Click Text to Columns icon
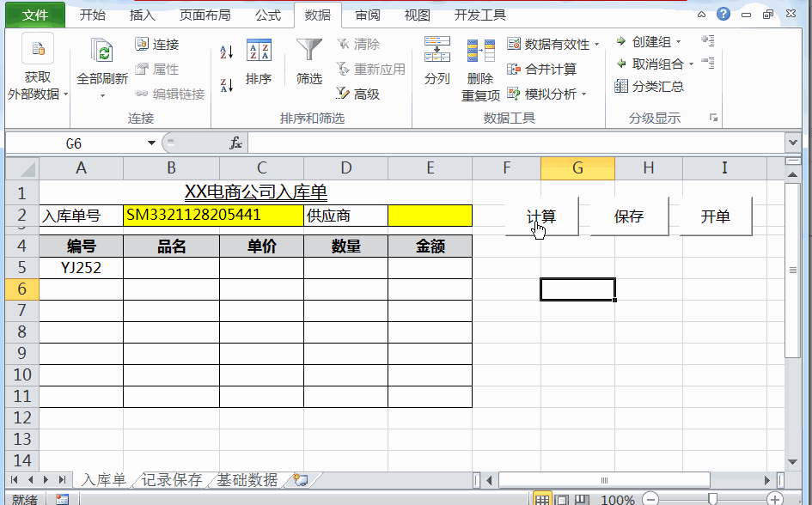The width and height of the screenshot is (812, 505). coord(437,49)
